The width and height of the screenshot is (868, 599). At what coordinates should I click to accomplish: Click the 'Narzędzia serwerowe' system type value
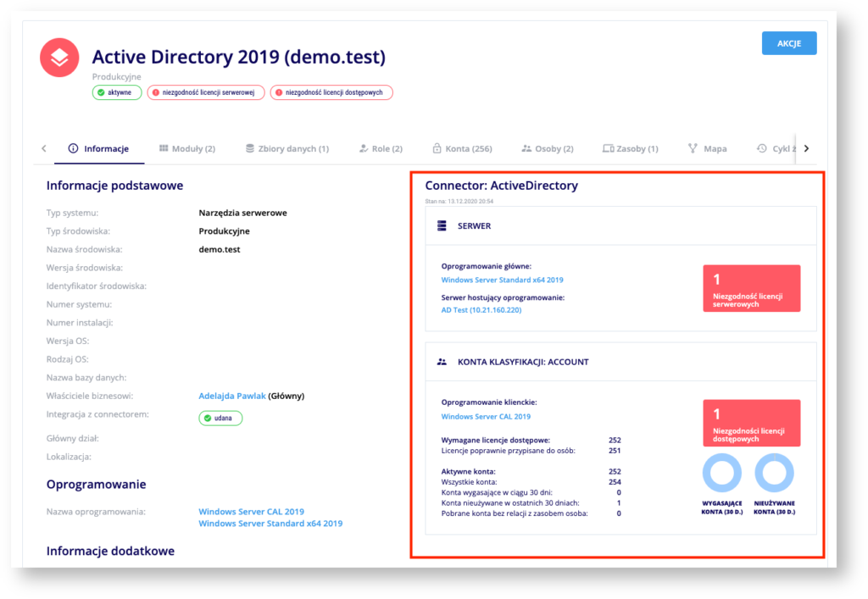[242, 213]
